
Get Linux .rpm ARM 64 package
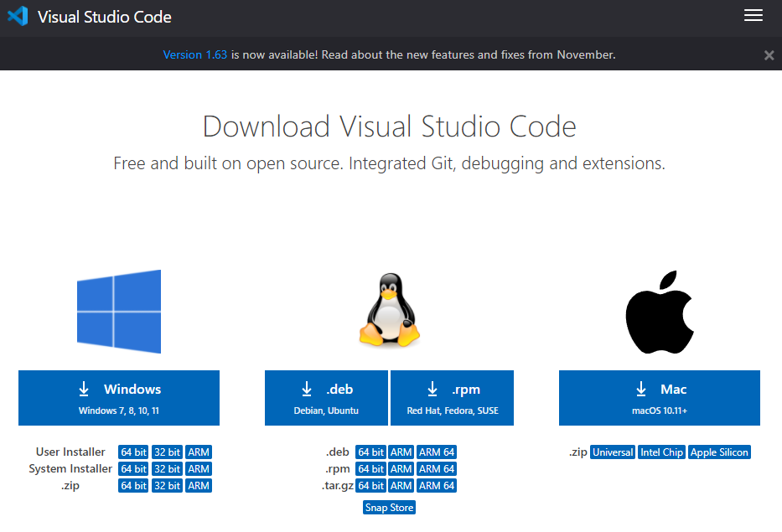click(x=437, y=468)
